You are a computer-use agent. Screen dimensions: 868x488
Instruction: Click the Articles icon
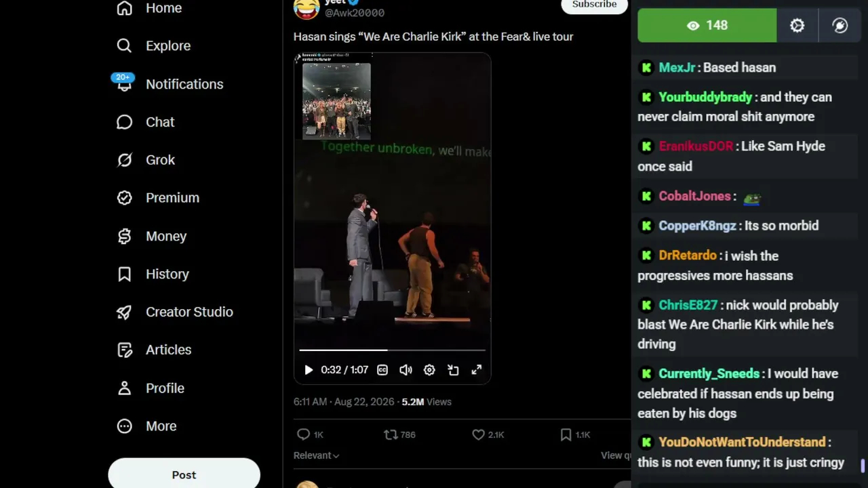click(124, 350)
